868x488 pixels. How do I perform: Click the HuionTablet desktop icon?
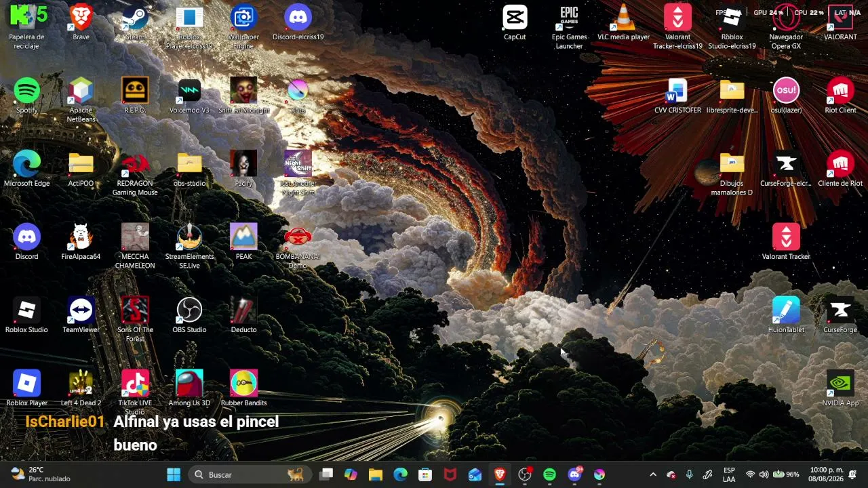786,315
